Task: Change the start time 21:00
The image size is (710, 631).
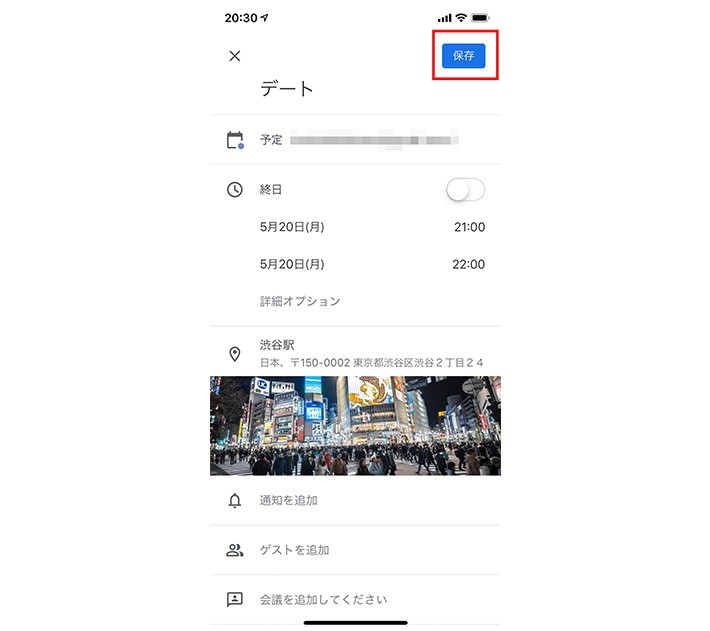Action: pos(469,227)
